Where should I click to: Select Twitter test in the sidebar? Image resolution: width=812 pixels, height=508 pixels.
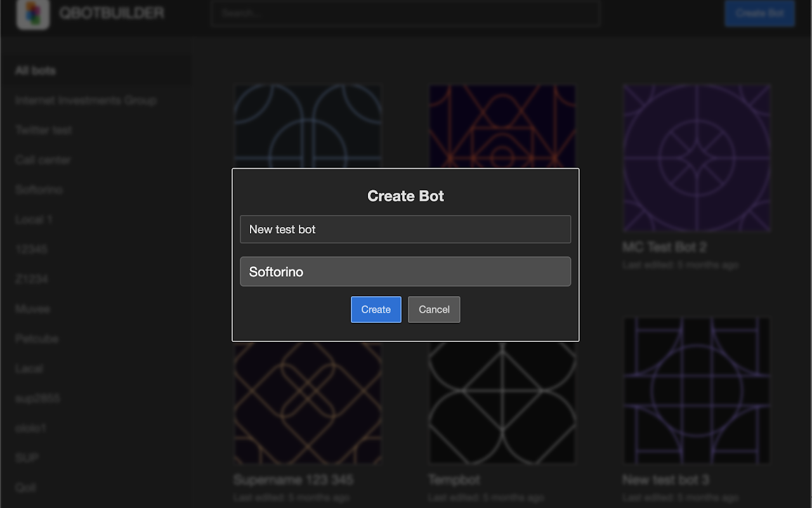tap(44, 130)
